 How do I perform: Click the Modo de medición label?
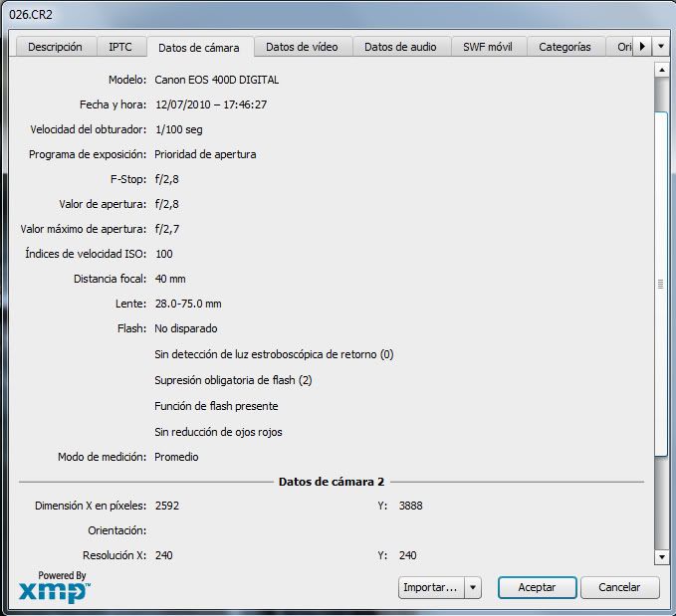(103, 457)
